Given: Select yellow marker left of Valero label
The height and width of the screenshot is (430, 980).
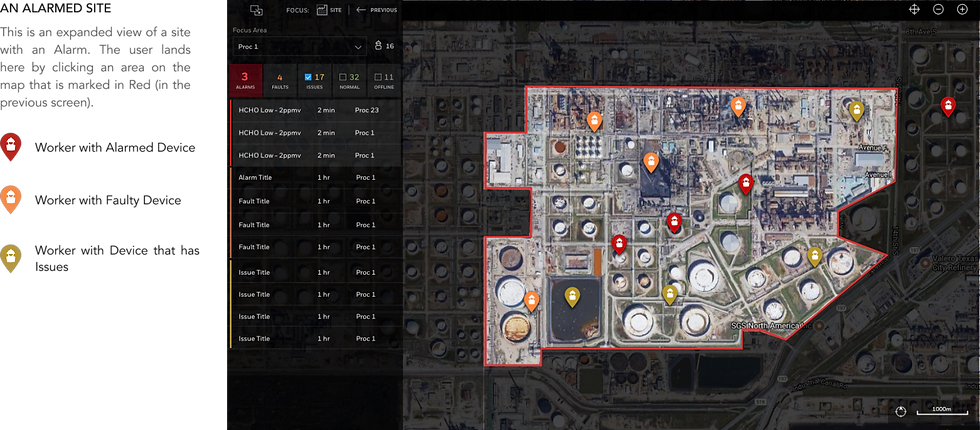Looking at the screenshot, I should [x=814, y=256].
